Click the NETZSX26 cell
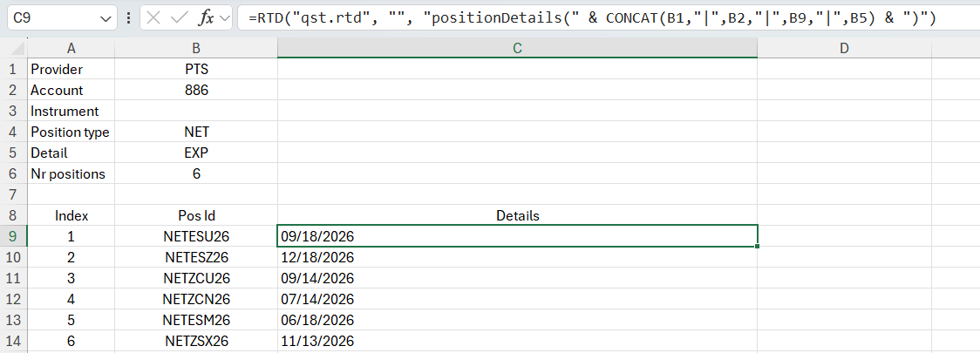 [196, 341]
